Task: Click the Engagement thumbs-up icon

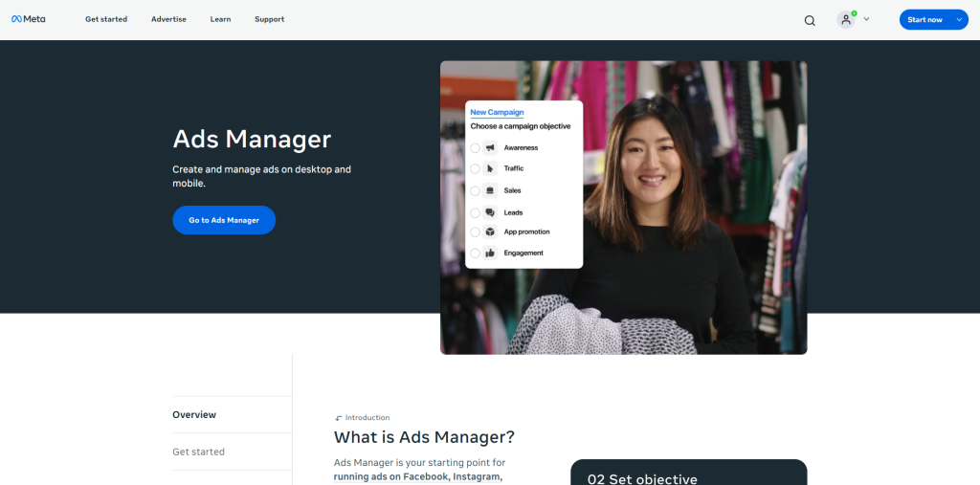Action: (490, 254)
